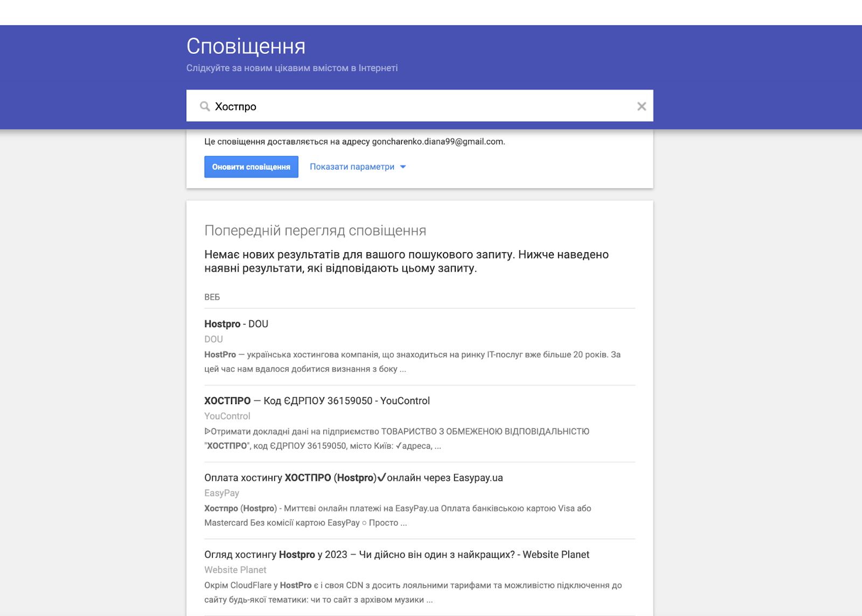Image resolution: width=862 pixels, height=616 pixels.
Task: Click the snippet starting 'HostPro — українська хостингова компанія'
Action: [412, 362]
